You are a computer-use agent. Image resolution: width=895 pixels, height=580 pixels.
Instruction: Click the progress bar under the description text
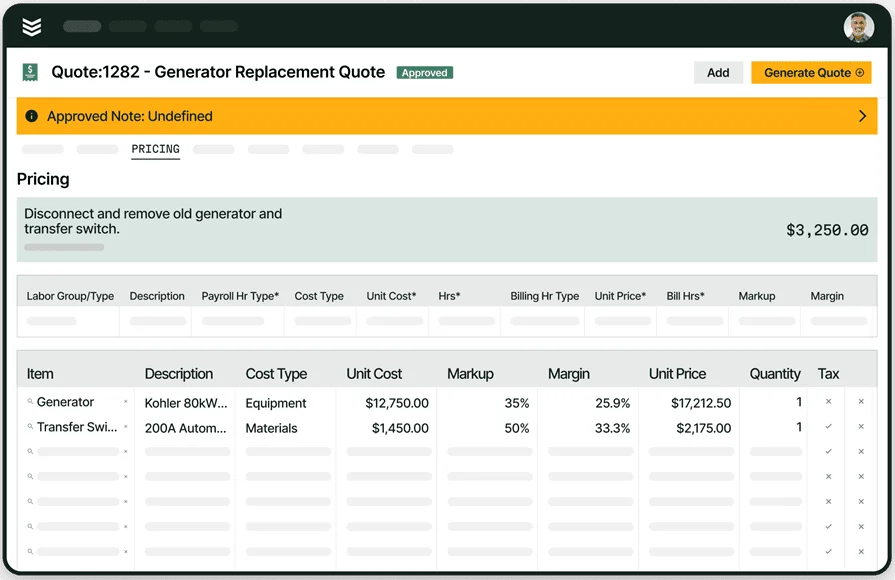(x=64, y=245)
